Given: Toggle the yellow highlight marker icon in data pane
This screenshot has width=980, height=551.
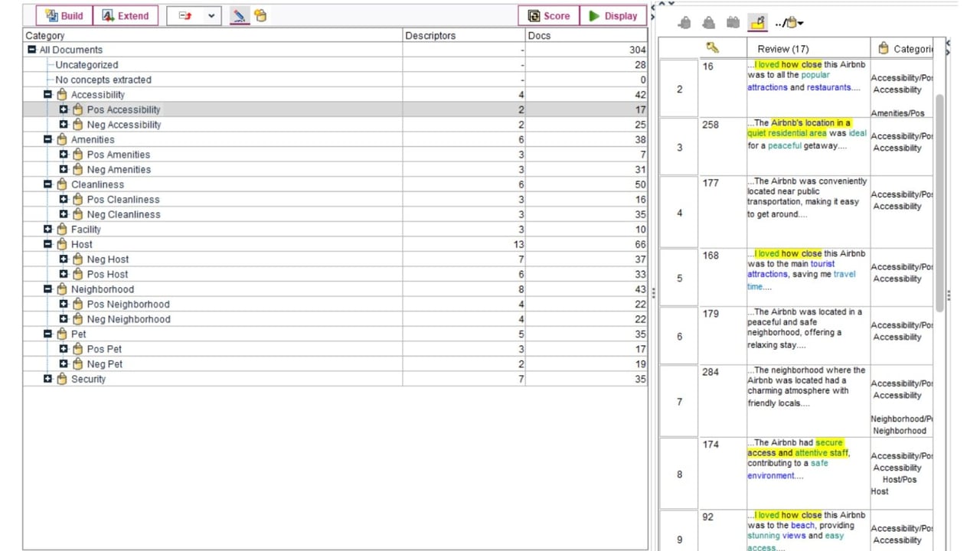Looking at the screenshot, I should (x=758, y=23).
